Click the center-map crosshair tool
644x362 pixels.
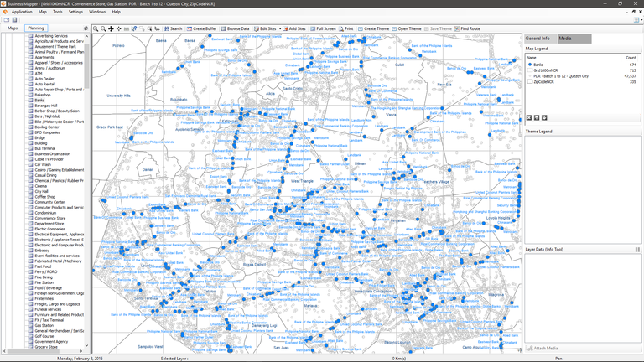click(119, 28)
